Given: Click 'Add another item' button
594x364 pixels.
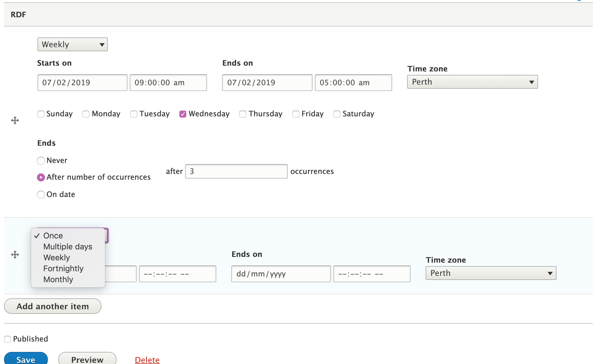Looking at the screenshot, I should (52, 306).
